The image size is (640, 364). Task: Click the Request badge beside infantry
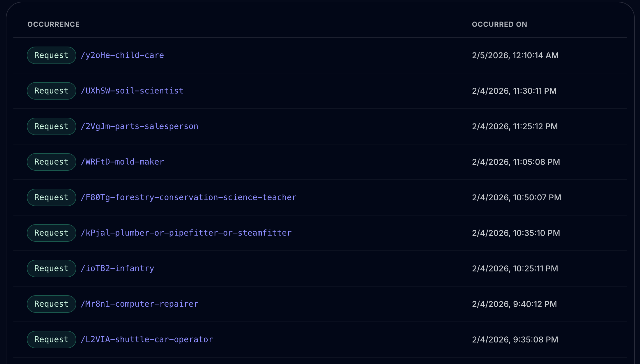click(x=52, y=268)
